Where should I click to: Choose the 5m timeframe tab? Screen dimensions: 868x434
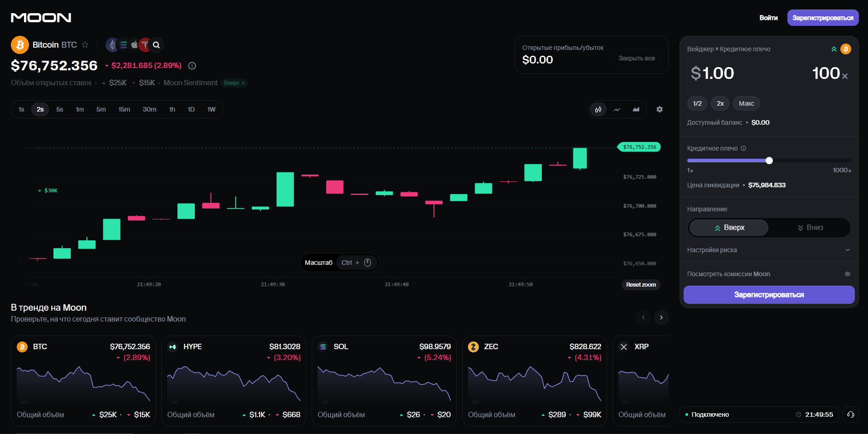(x=101, y=109)
